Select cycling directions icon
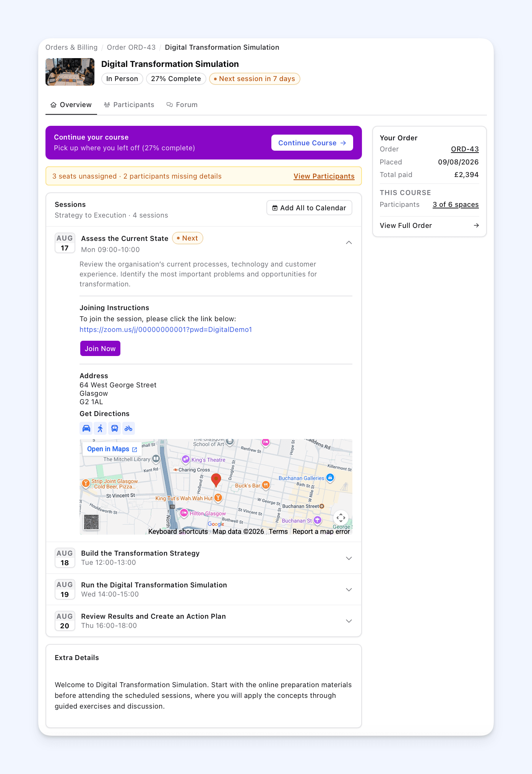Viewport: 532px width, 774px height. (x=128, y=428)
